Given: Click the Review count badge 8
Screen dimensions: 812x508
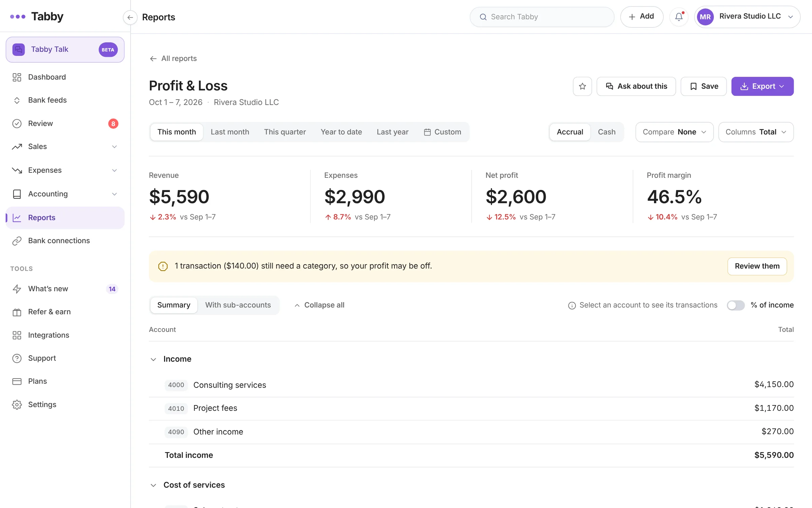Looking at the screenshot, I should point(113,124).
